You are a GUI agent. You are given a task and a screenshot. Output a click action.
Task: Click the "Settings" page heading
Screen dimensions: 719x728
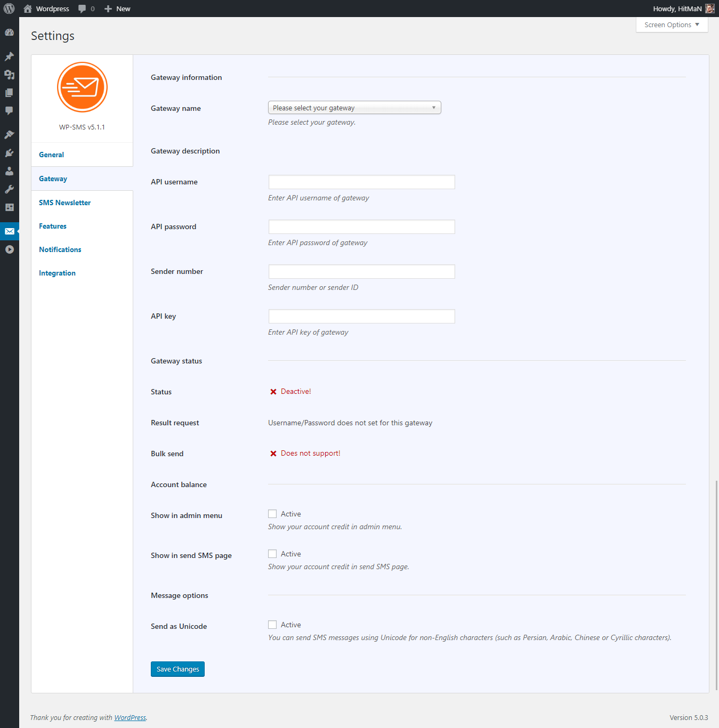(53, 36)
